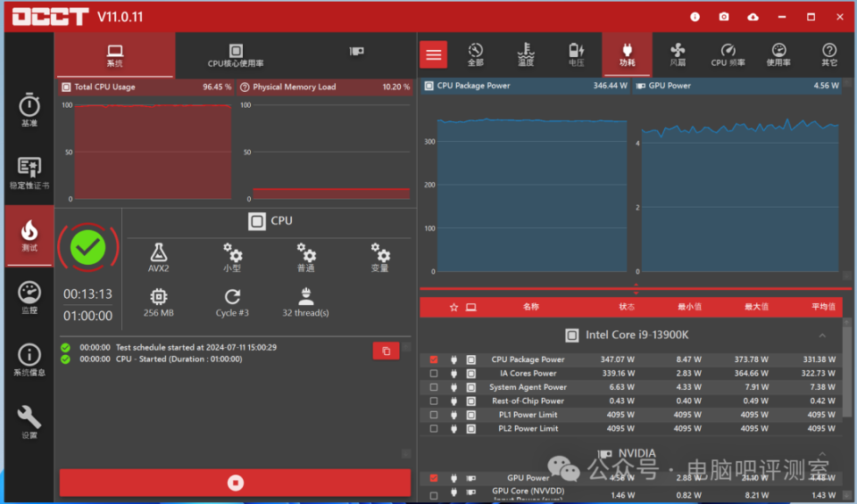The image size is (857, 504).
Task: Check the IA Cores Power checkbox
Action: (x=434, y=374)
